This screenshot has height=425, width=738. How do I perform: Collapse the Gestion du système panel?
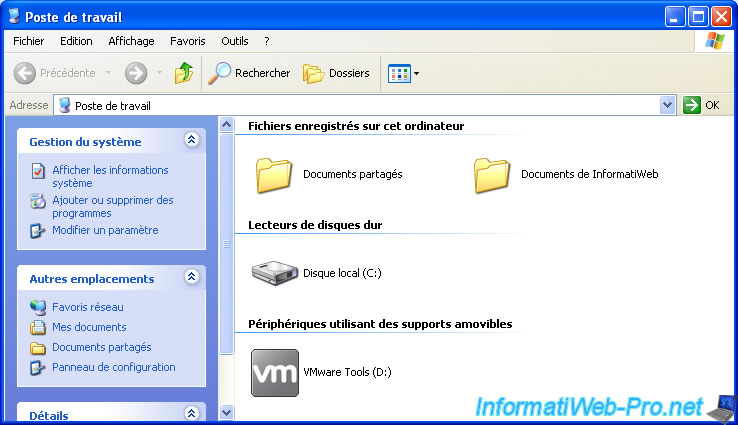coord(192,140)
